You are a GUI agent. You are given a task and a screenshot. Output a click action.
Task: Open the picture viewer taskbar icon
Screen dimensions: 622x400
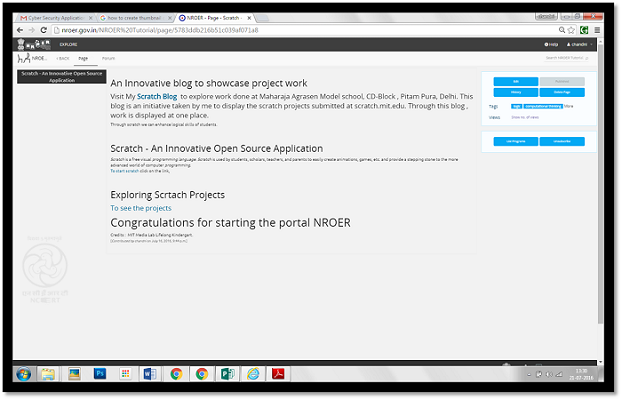[x=74, y=374]
